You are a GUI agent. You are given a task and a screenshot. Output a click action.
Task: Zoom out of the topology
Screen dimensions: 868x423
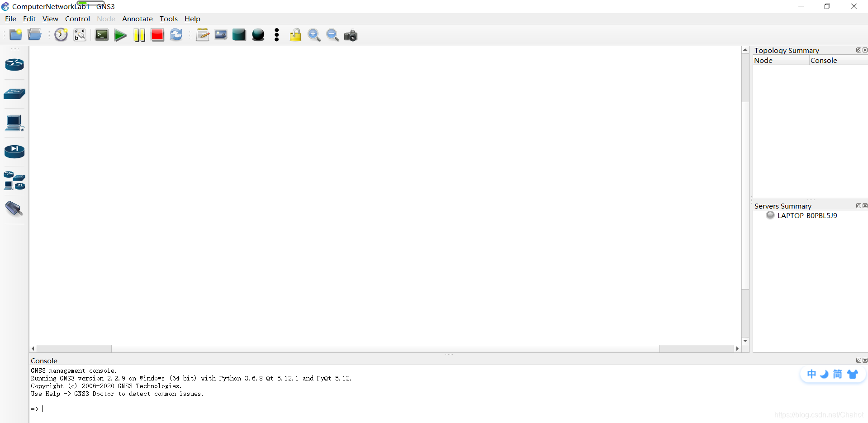point(332,35)
